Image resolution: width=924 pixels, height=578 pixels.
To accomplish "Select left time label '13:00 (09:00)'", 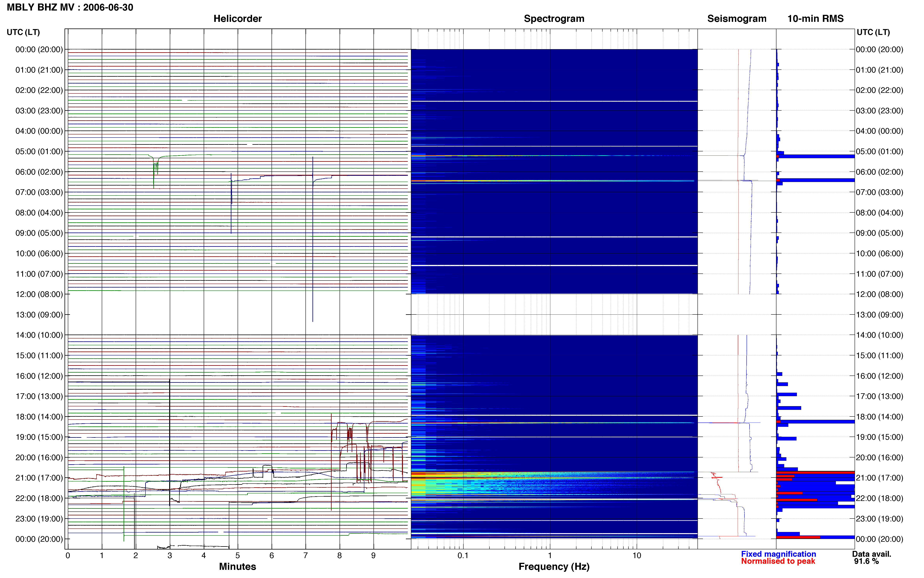I will pos(39,315).
